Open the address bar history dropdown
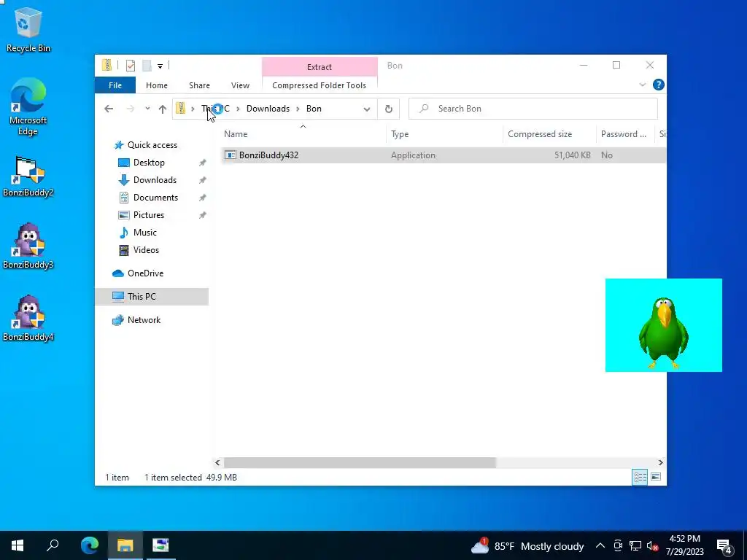 (367, 109)
